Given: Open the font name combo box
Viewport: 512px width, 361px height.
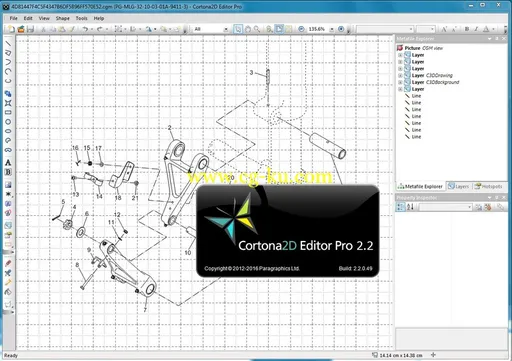Looking at the screenshot, I should pos(385,29).
